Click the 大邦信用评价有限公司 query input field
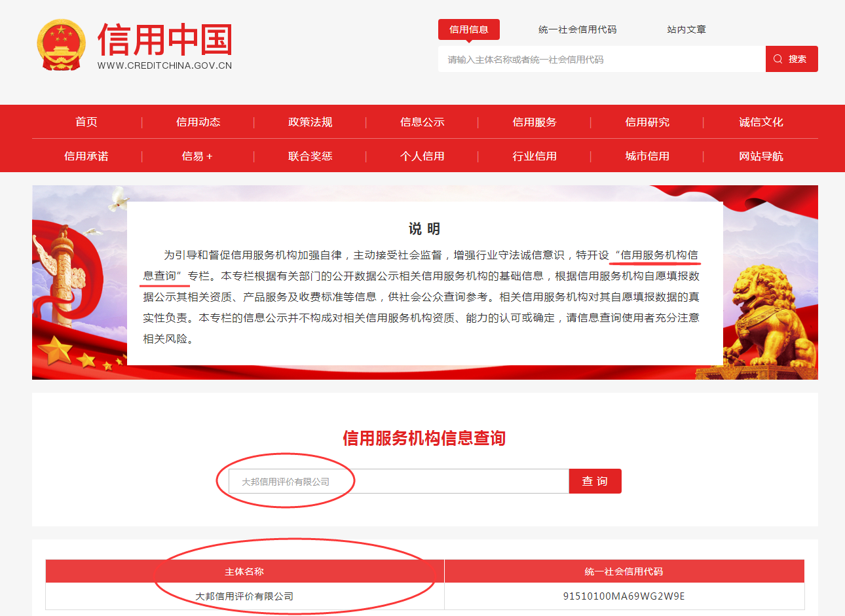The width and height of the screenshot is (845, 616). pos(399,481)
